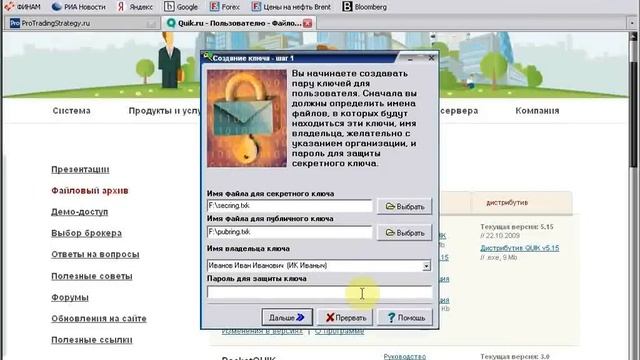640x360 pixels.
Task: Open the Дистрибутив QUIK v5.15 link
Action: [520, 248]
